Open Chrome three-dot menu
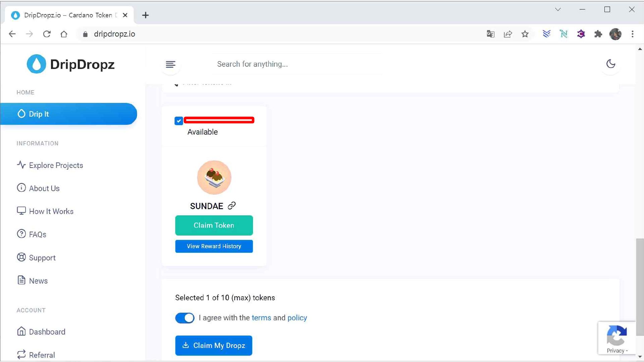 tap(633, 34)
